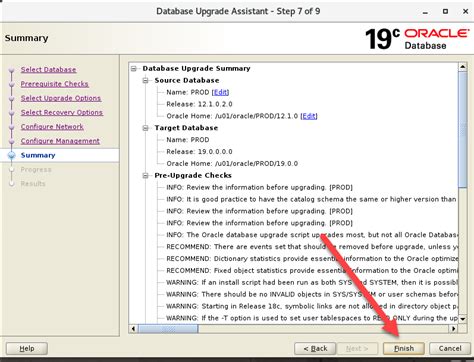Open the Configure Network step

pos(52,127)
